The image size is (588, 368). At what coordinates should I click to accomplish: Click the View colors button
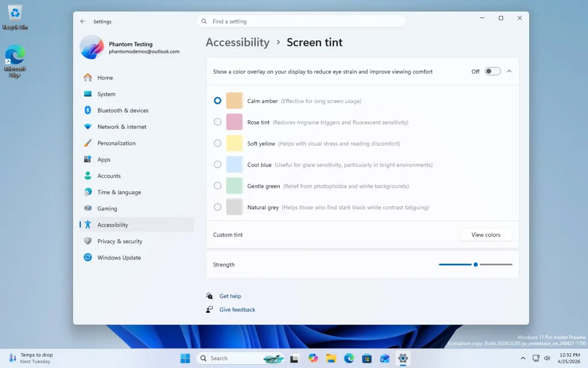pos(486,235)
